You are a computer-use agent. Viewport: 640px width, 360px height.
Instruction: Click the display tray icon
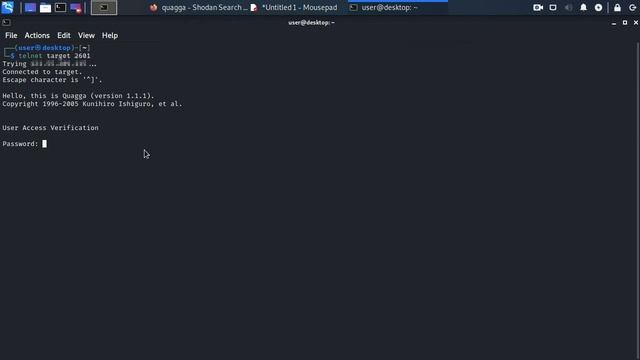click(553, 7)
